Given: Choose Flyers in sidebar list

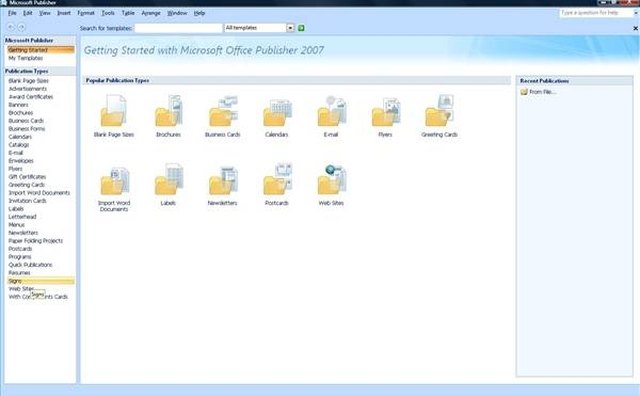Looking at the screenshot, I should (15, 169).
